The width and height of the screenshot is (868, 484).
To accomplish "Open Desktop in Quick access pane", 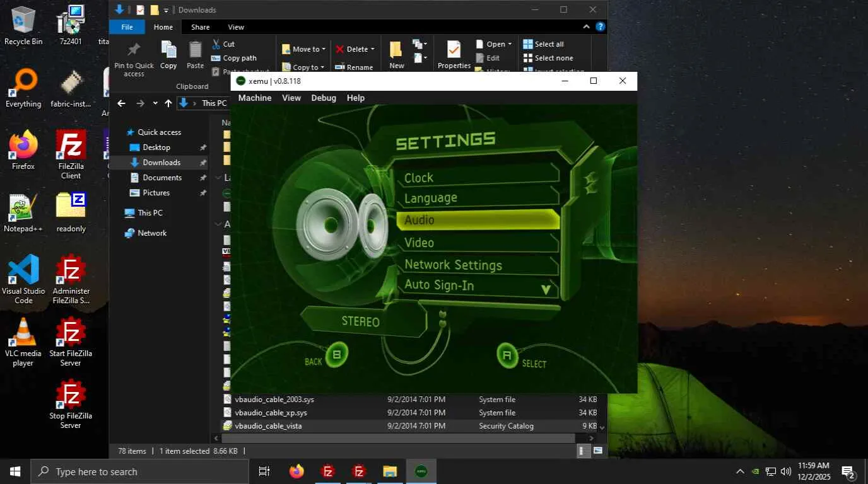I will click(x=156, y=147).
